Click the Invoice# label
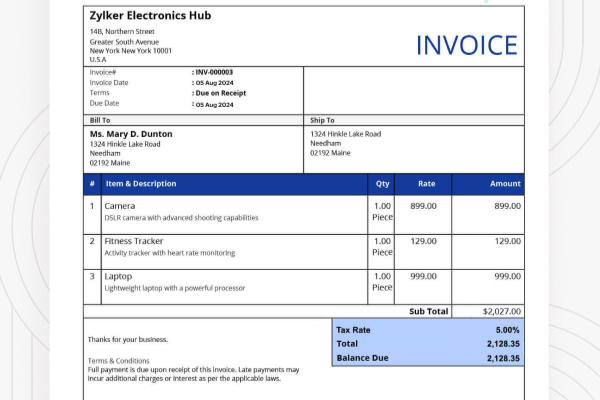The image size is (600, 400). point(103,72)
